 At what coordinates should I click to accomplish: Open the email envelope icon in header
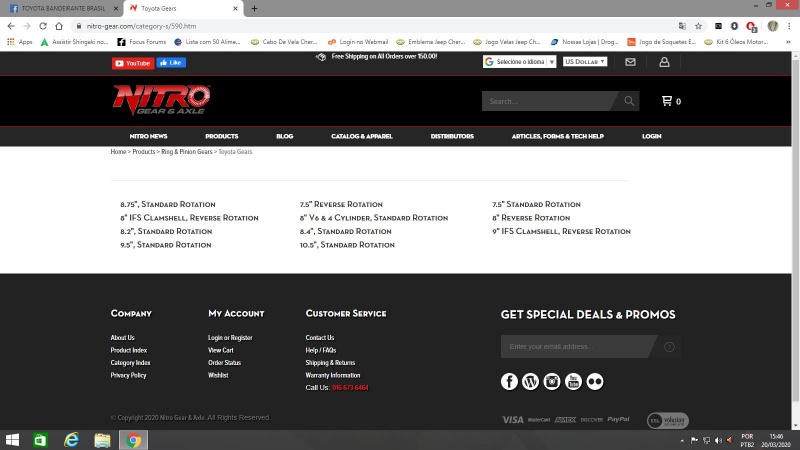[x=630, y=62]
